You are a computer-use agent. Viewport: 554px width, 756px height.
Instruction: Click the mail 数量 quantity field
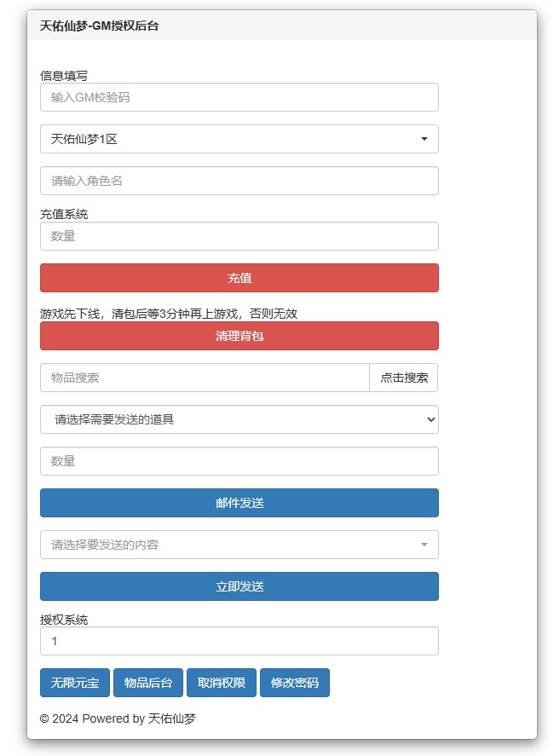(239, 461)
